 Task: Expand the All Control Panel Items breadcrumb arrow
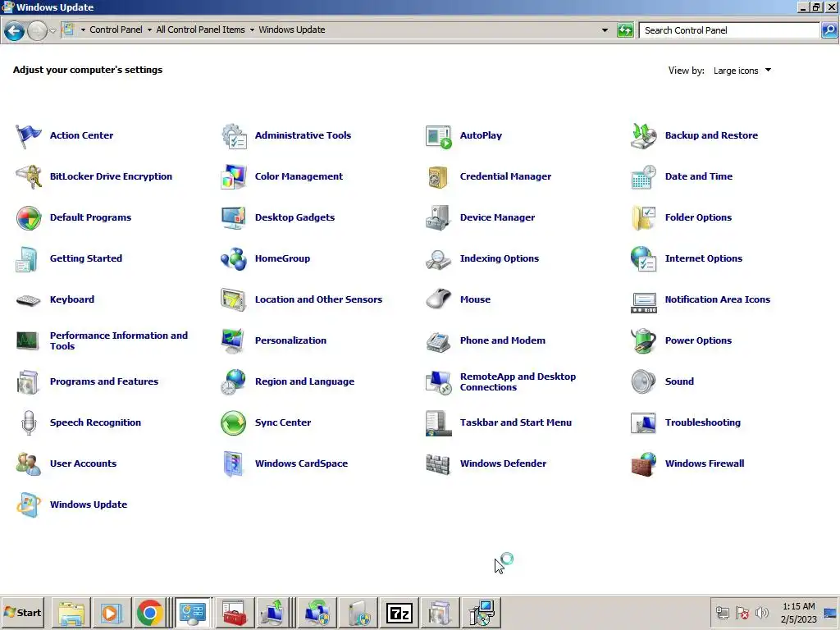(252, 30)
